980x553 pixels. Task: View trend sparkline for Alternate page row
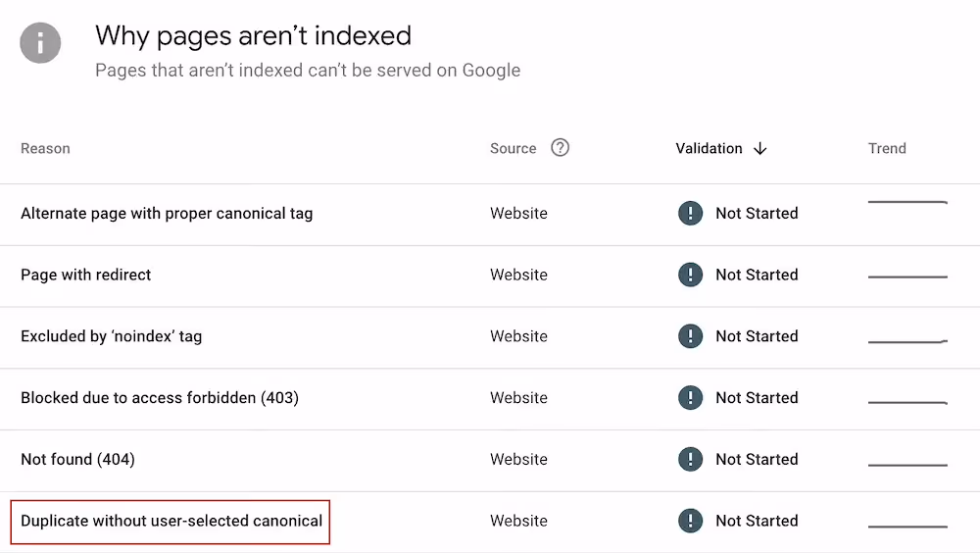tap(907, 202)
